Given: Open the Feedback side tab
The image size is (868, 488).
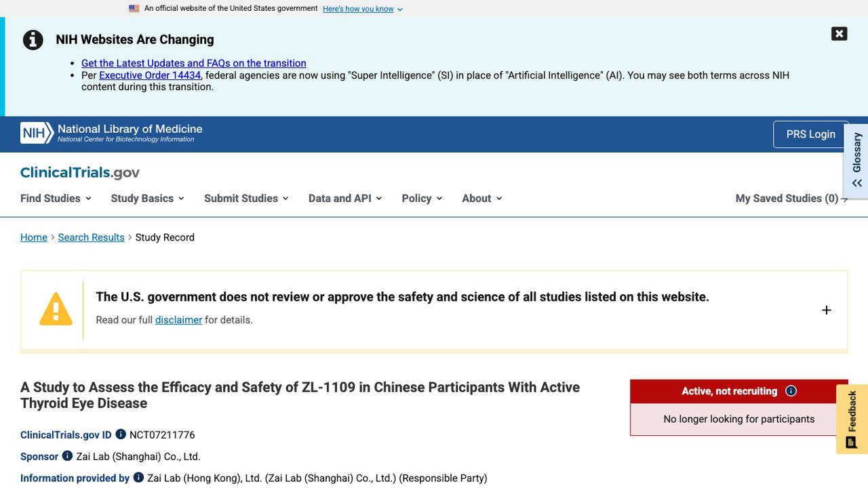Looking at the screenshot, I should pyautogui.click(x=852, y=420).
